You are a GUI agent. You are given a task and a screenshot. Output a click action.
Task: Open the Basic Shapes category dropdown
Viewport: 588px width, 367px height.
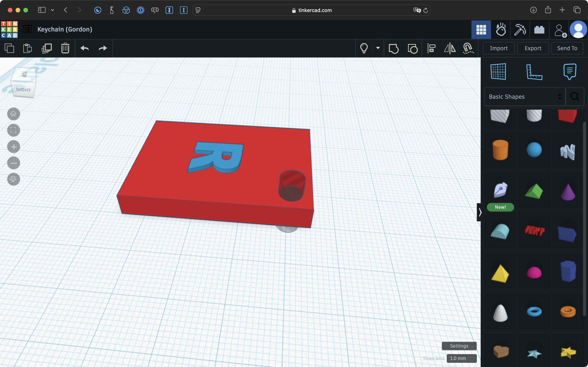(x=525, y=97)
